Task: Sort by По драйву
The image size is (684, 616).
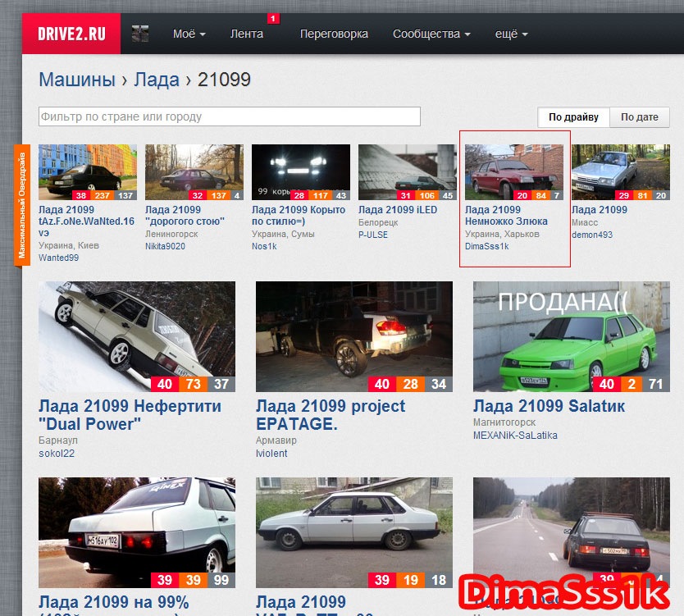Action: coord(573,117)
